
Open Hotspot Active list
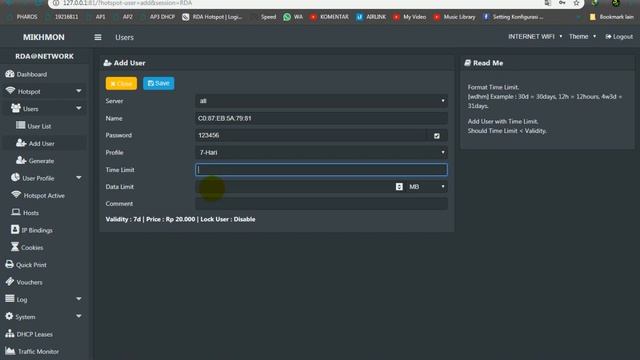point(38,196)
